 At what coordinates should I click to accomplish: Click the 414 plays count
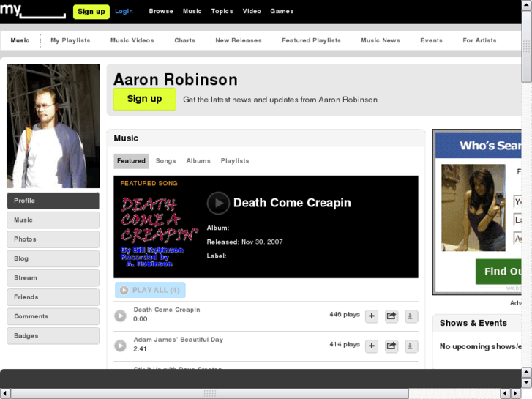click(345, 344)
